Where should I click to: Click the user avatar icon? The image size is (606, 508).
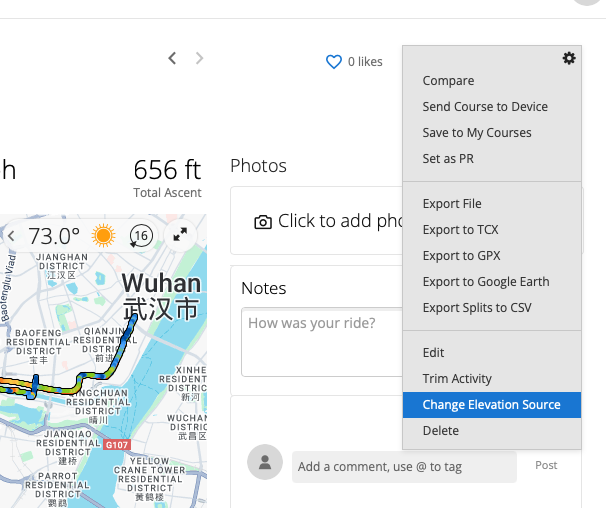[x=265, y=462]
